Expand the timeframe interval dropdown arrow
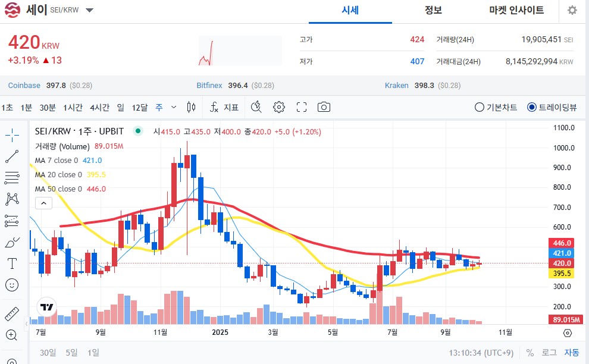This screenshot has width=589, height=364. point(174,108)
